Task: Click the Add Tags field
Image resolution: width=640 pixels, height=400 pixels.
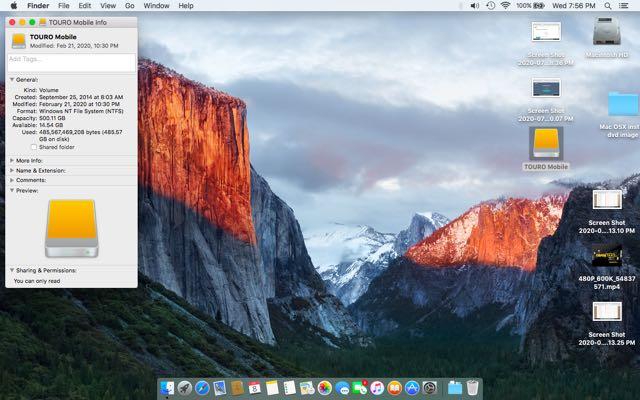Action: (70, 60)
